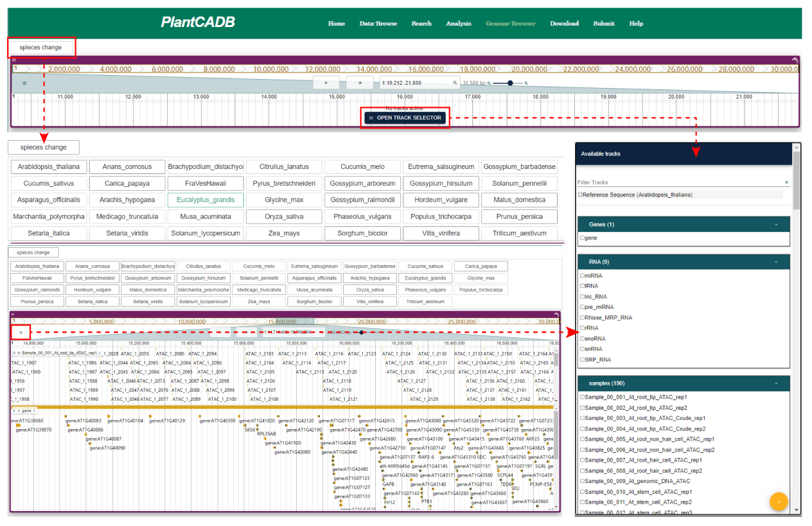Check the miRNA track
Viewport: 812px width, 526px height.
[582, 276]
